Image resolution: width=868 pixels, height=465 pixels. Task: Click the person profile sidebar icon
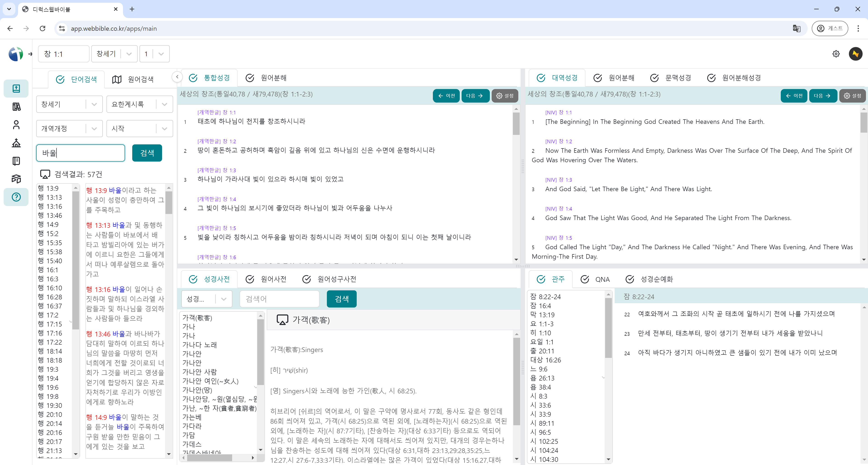point(16,125)
